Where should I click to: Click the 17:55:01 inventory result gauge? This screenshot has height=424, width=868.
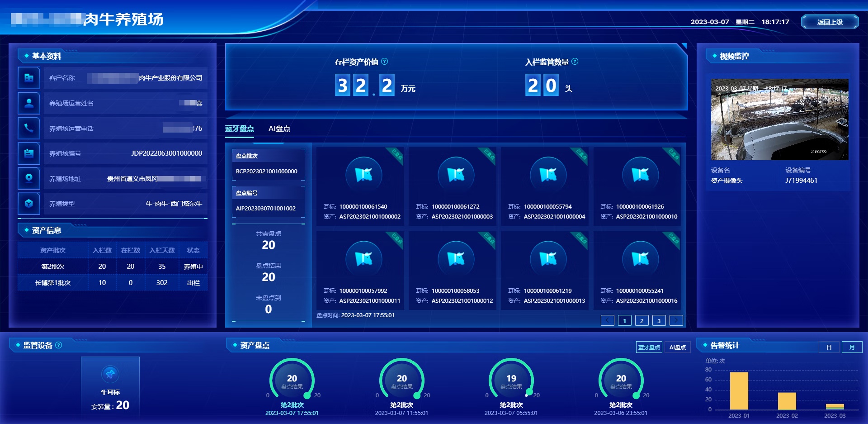click(292, 380)
